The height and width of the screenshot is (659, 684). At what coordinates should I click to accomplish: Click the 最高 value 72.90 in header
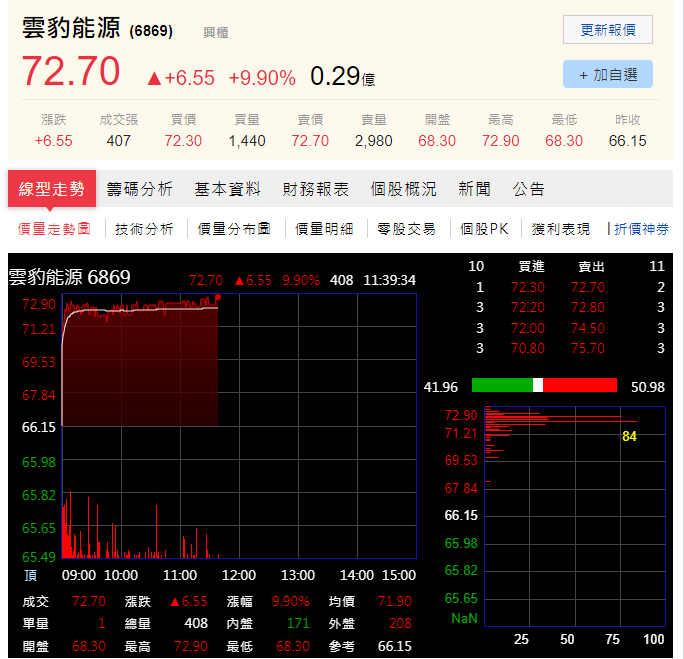(500, 141)
